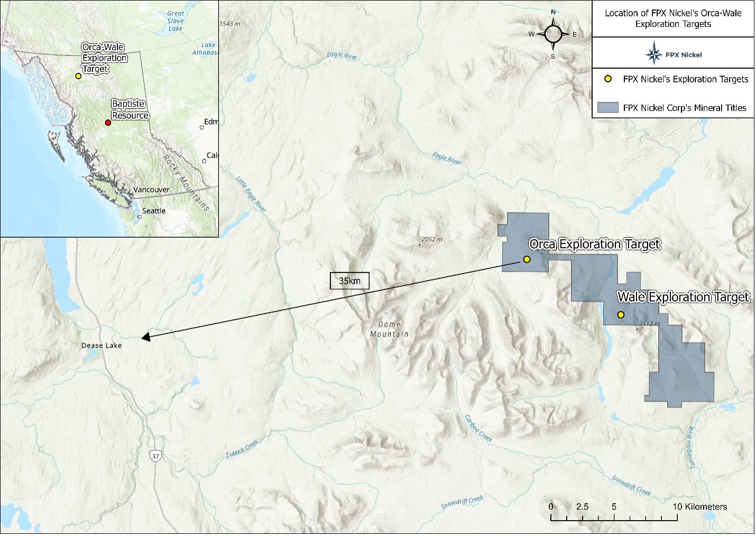Click the 2052 m peak elevation label
The image size is (756, 536).
pyautogui.click(x=431, y=239)
